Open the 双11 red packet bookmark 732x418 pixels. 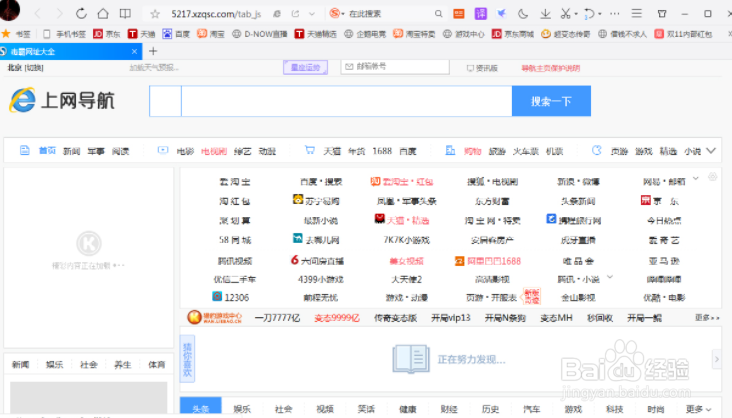click(683, 34)
